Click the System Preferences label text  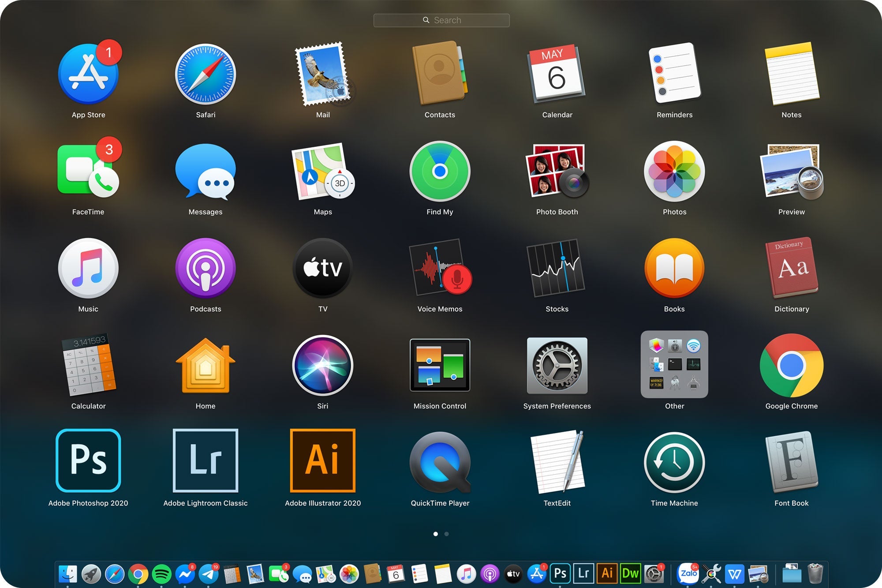[x=557, y=406]
